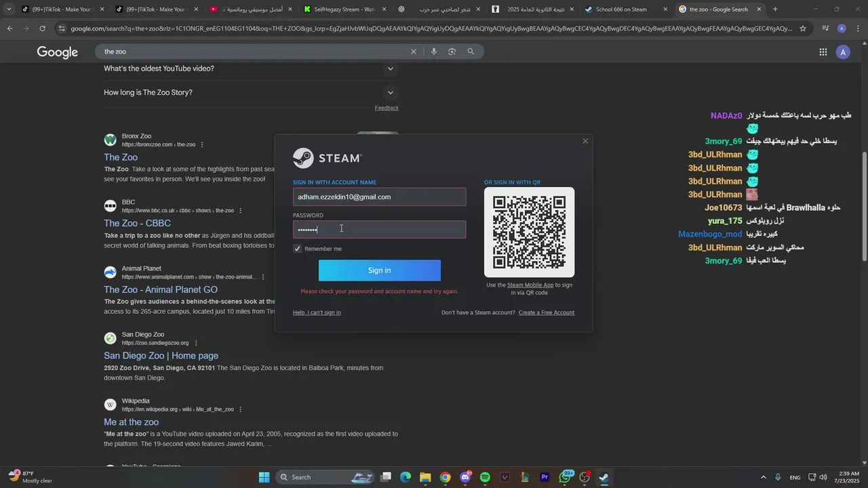Open File Explorer from the taskbar

(x=425, y=477)
